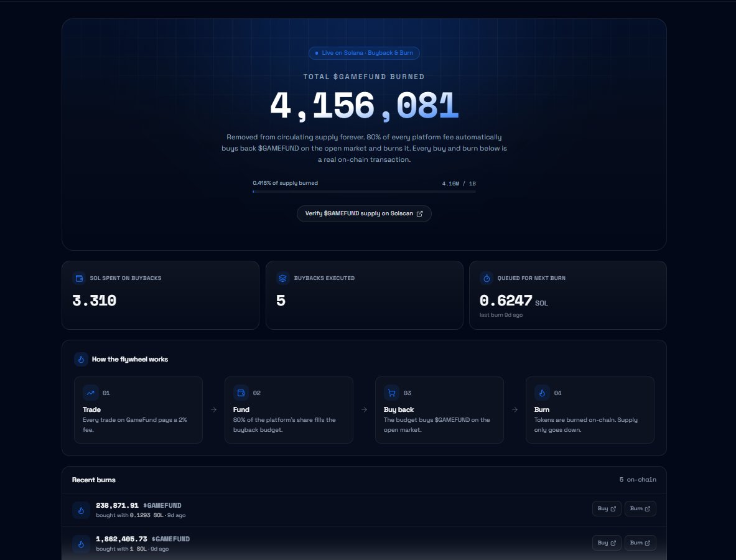Open Burn transaction for 238,871.91 $GAMEFUND burn
The image size is (736, 560).
click(640, 509)
